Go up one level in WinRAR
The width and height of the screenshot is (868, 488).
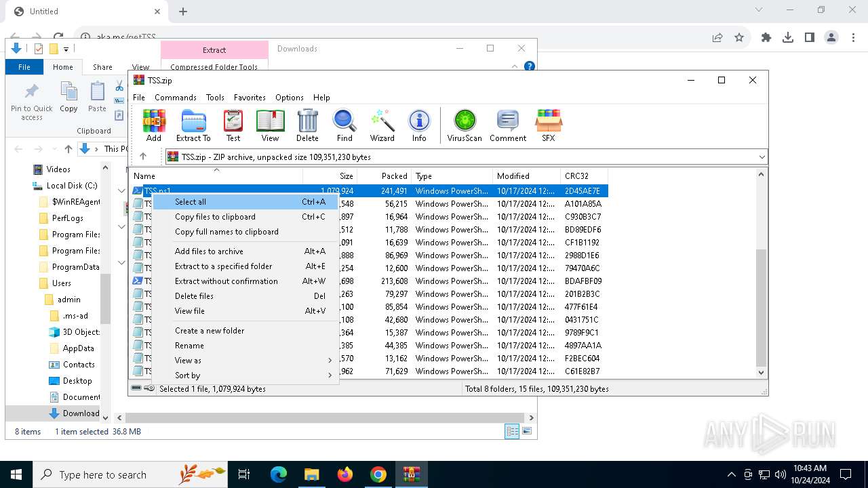pyautogui.click(x=143, y=157)
